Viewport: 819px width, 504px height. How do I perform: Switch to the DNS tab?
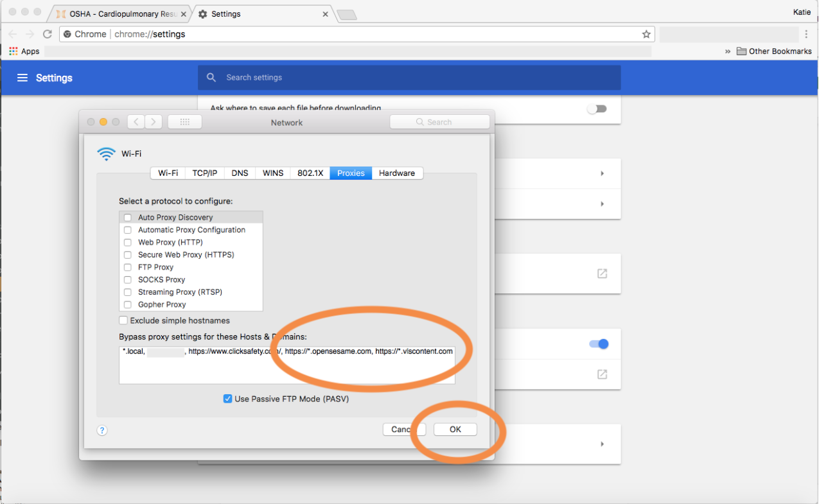240,173
